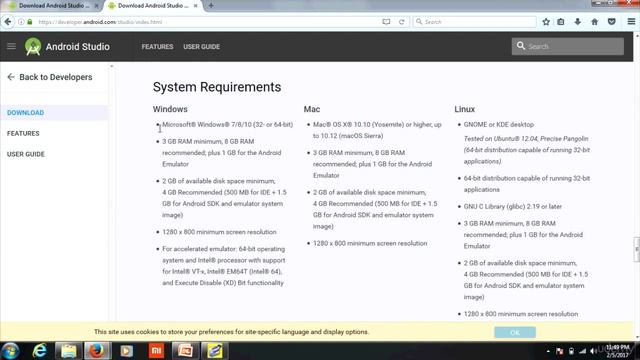Viewport: 640px width, 360px height.
Task: Open Windows Explorer folder in the taskbar
Action: tap(68, 351)
